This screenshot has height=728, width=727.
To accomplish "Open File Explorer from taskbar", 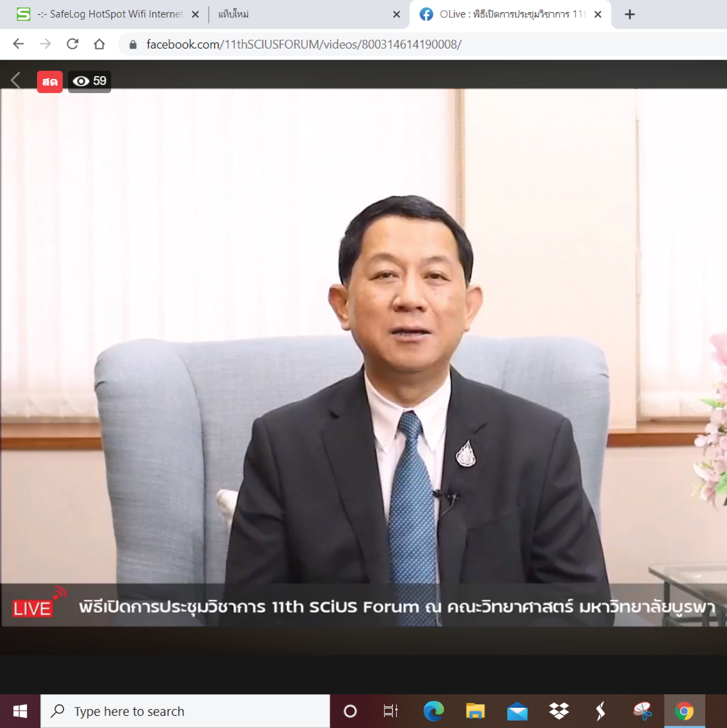I will (475, 711).
